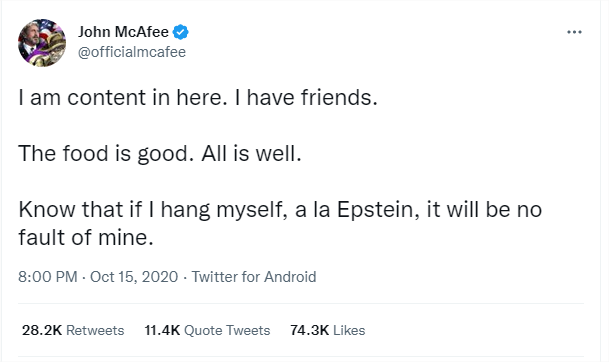Open John McAfee's profile picture

42,43
